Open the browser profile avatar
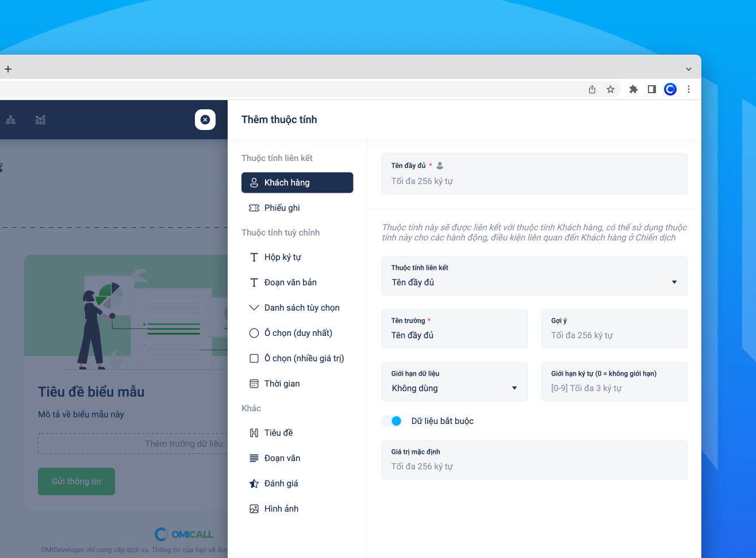Image resolution: width=756 pixels, height=558 pixels. [670, 89]
